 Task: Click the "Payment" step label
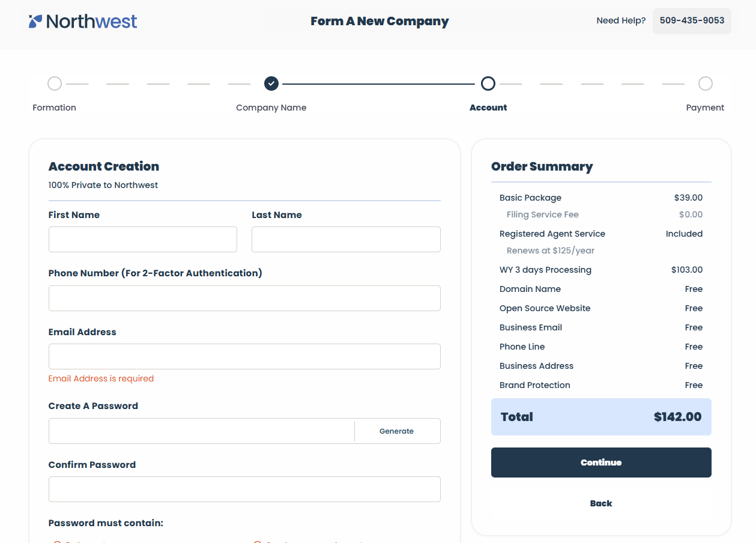click(705, 108)
